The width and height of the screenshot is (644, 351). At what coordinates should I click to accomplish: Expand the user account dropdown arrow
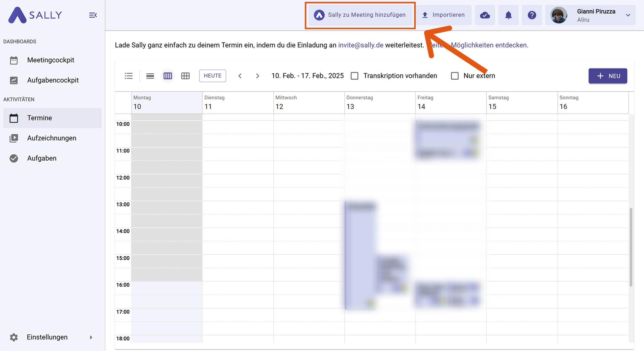click(628, 15)
